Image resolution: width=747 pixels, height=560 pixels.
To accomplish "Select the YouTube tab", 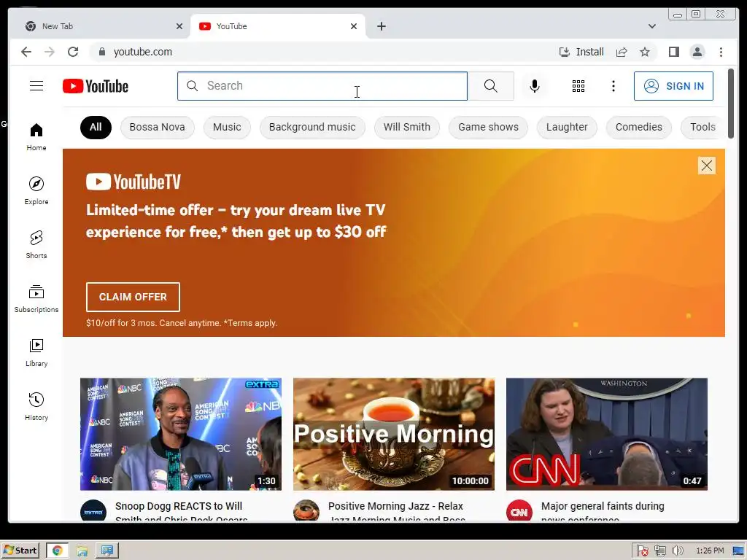I will coord(278,26).
